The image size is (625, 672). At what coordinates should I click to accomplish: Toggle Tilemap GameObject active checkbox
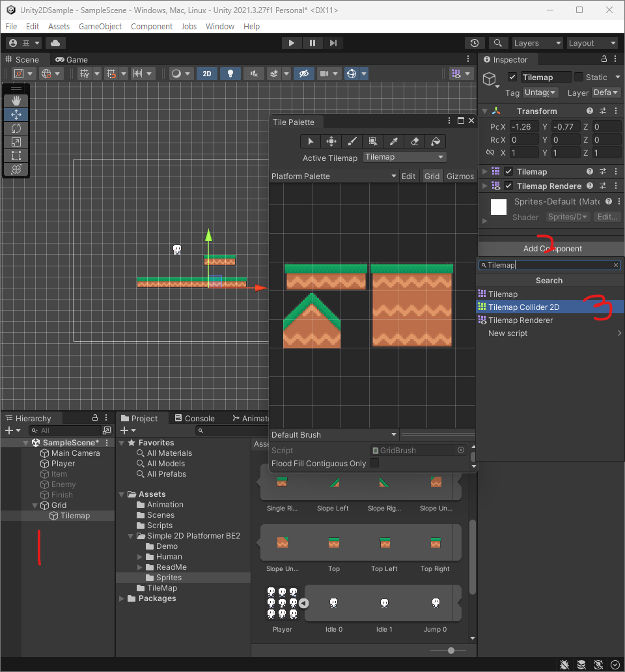pos(512,77)
